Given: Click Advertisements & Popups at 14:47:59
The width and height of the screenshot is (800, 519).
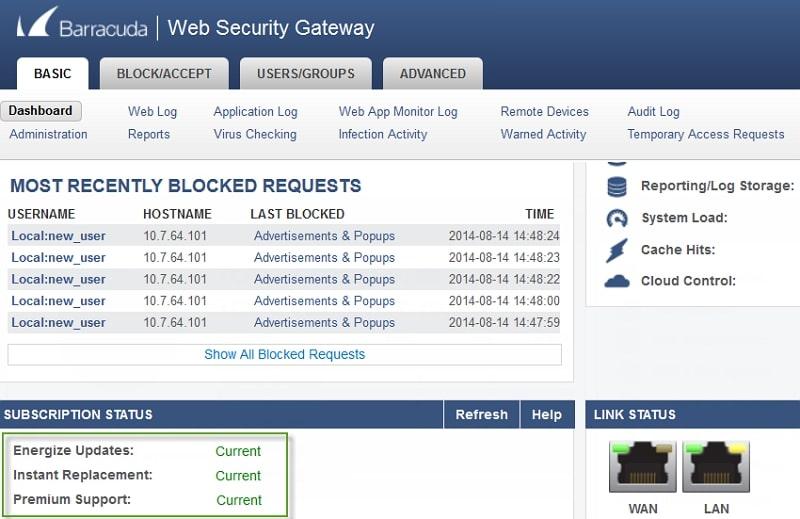Looking at the screenshot, I should (324, 322).
